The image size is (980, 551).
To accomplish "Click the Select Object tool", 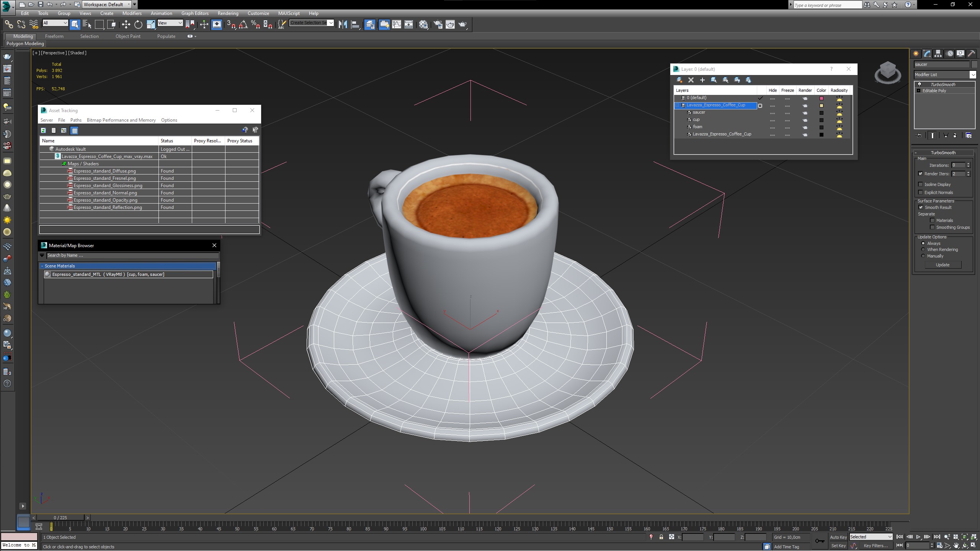I will point(75,24).
